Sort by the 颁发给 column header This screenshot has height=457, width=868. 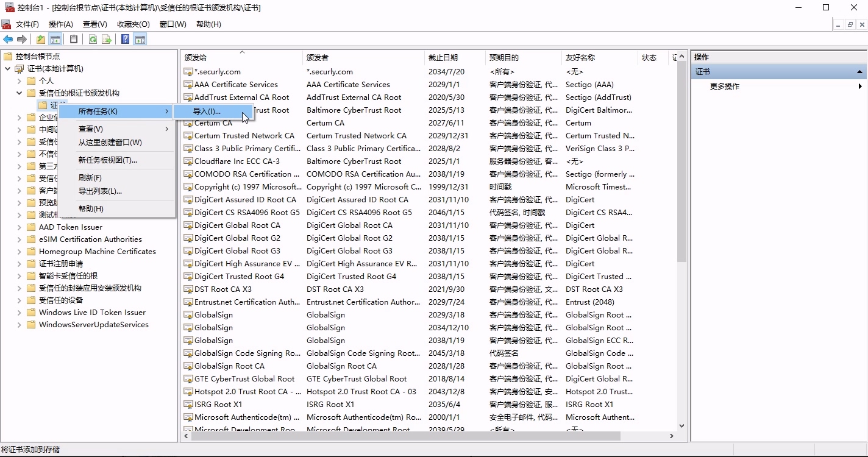click(241, 57)
